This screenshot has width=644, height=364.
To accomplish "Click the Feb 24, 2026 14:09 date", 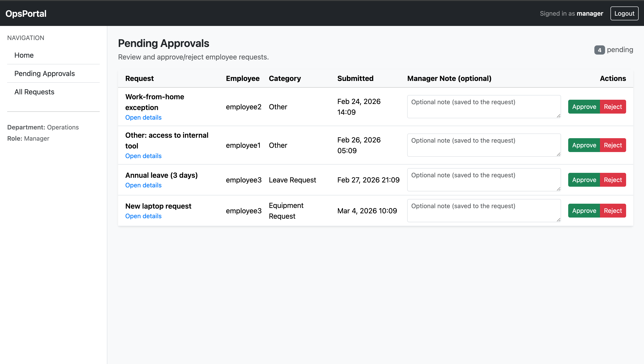I will coord(359,107).
